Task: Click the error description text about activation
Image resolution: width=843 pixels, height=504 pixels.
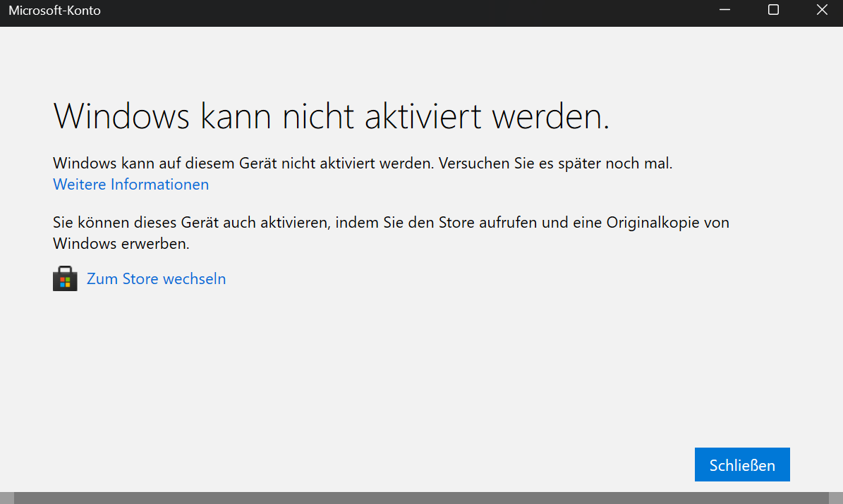Action: (x=361, y=163)
